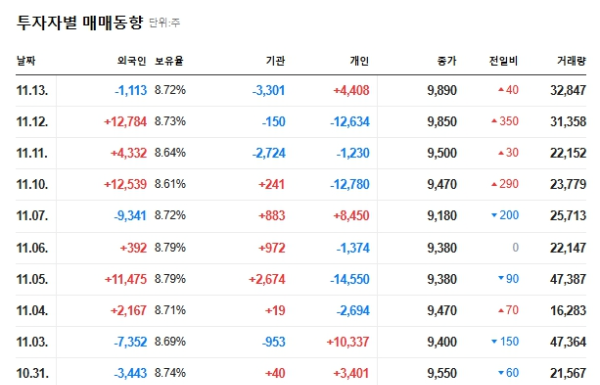The image size is (600, 385).
Task: Click holding ratio 8.69%
Action: pos(170,342)
